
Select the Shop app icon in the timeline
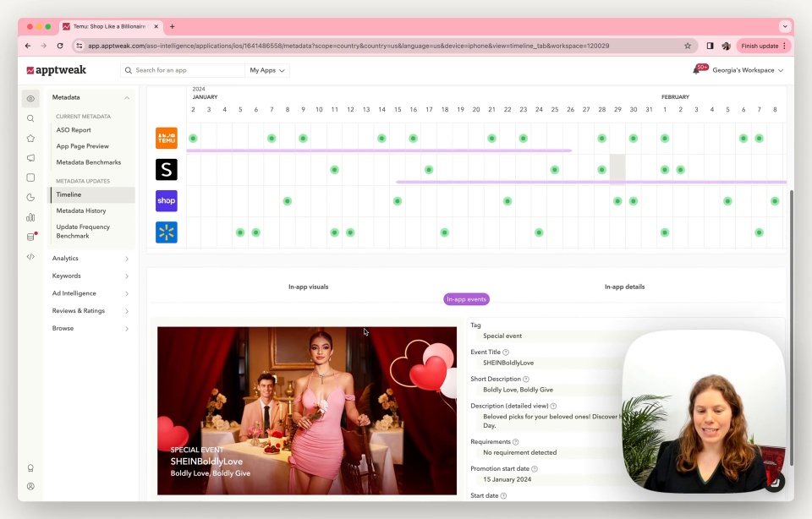click(166, 199)
